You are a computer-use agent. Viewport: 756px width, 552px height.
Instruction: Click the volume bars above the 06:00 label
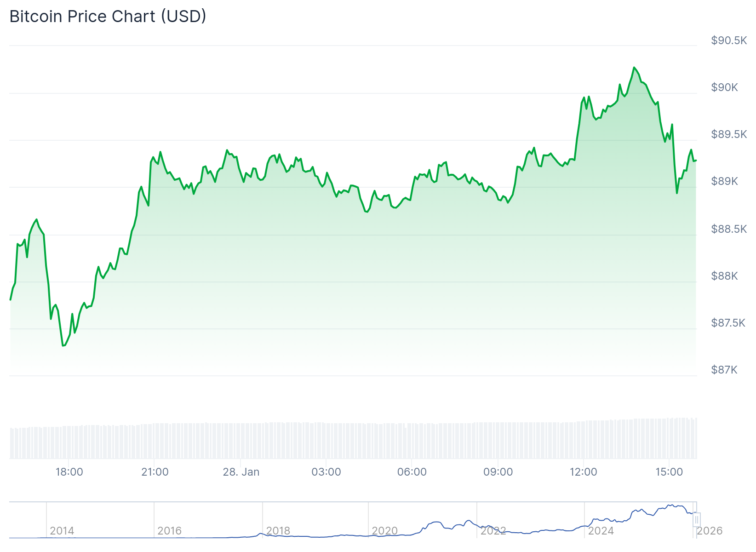(x=412, y=441)
